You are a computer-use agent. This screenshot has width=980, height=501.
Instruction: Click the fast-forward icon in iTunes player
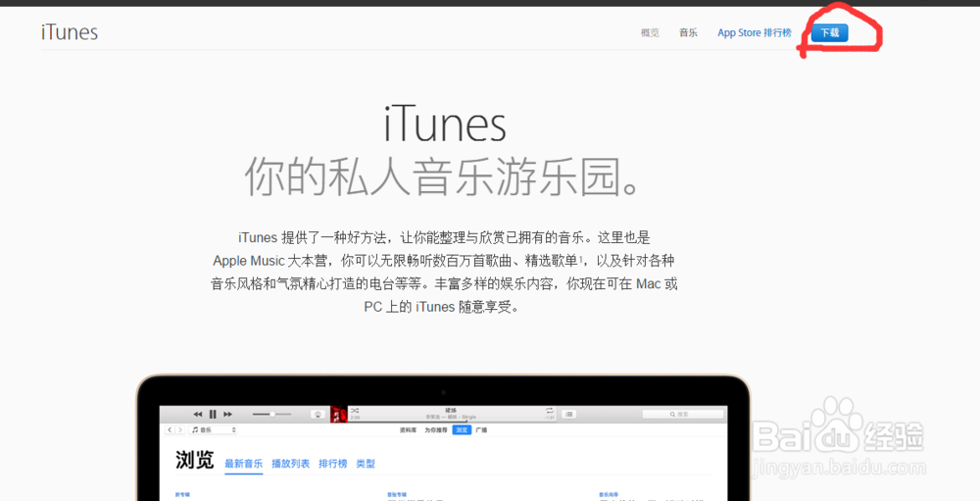[x=227, y=414]
